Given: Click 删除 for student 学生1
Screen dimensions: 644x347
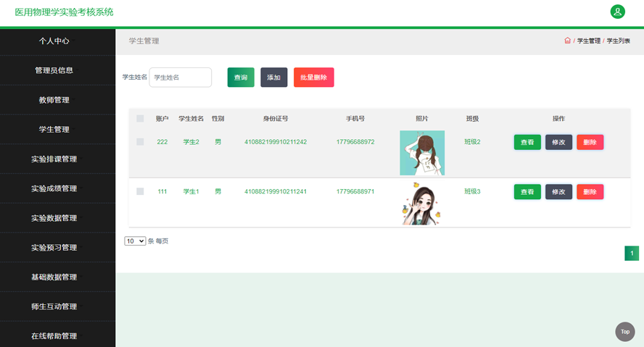Looking at the screenshot, I should (590, 191).
